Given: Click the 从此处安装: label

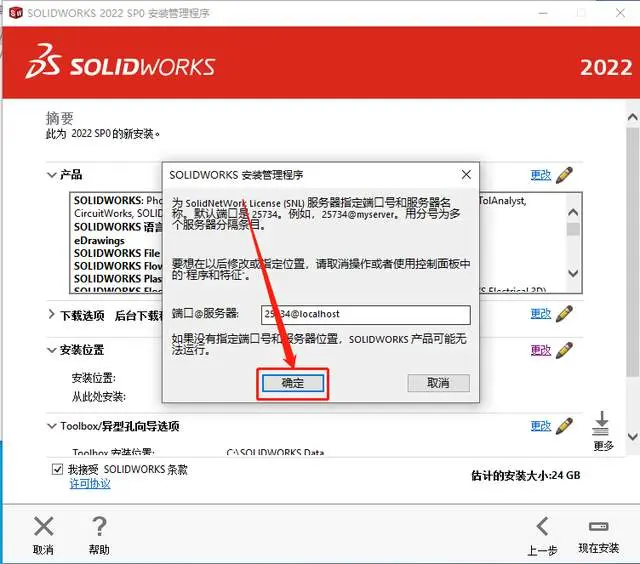Looking at the screenshot, I should coord(99,396).
